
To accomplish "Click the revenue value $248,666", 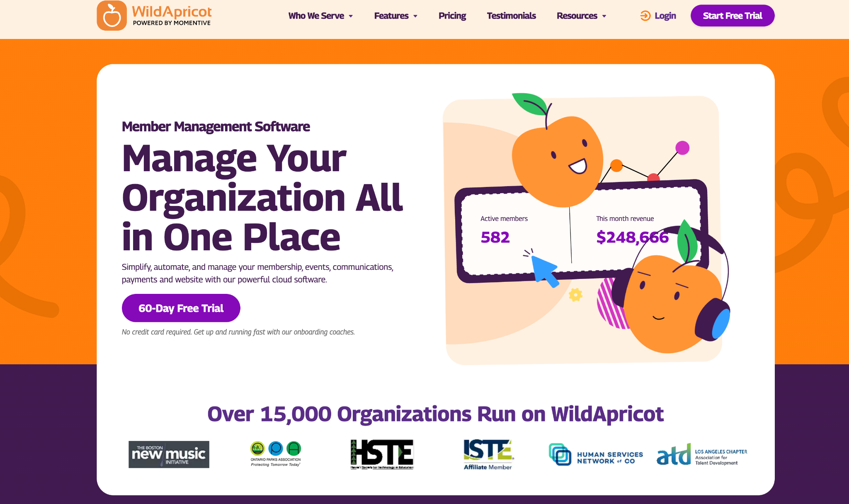I will point(632,237).
